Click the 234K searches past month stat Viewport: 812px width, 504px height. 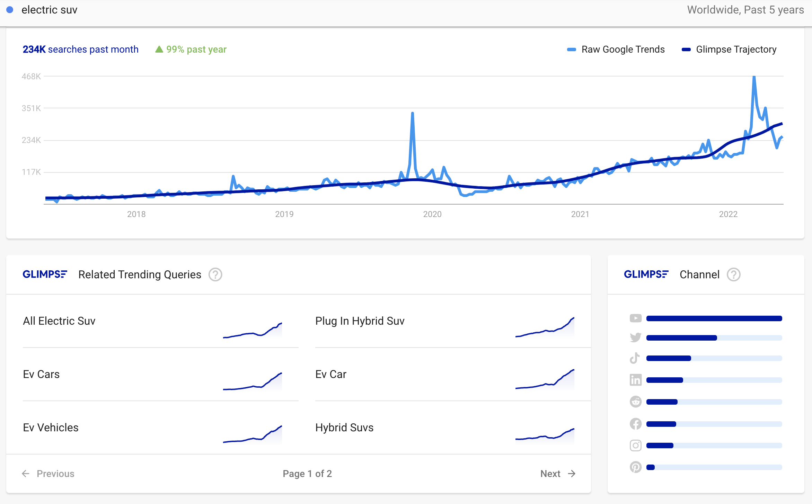point(80,49)
